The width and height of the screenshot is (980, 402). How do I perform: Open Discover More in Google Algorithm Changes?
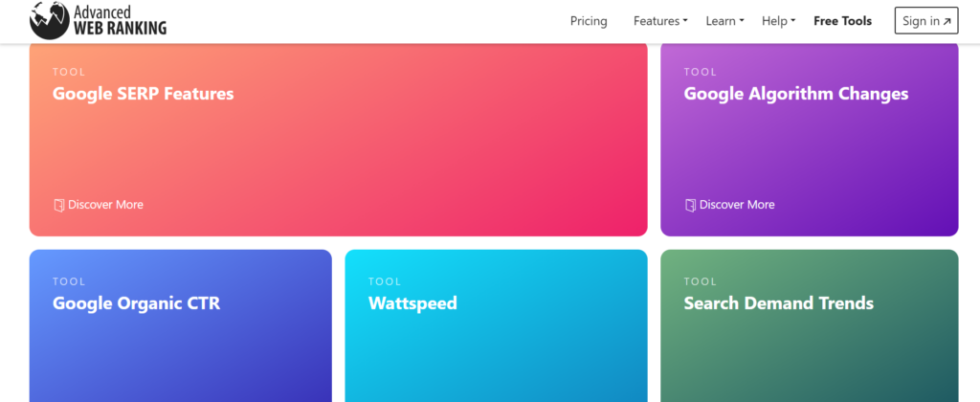pyautogui.click(x=729, y=205)
